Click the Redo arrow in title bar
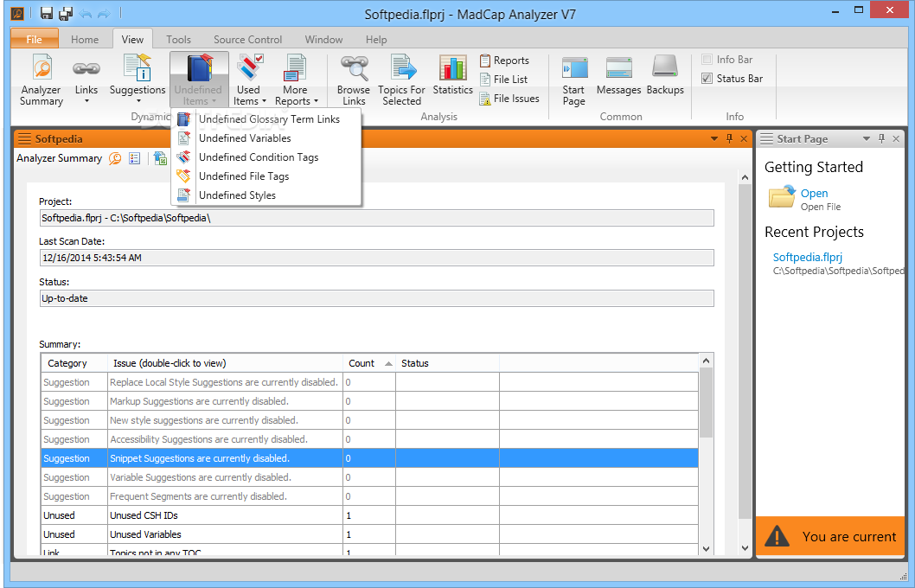Image resolution: width=915 pixels, height=588 pixels. coord(104,14)
